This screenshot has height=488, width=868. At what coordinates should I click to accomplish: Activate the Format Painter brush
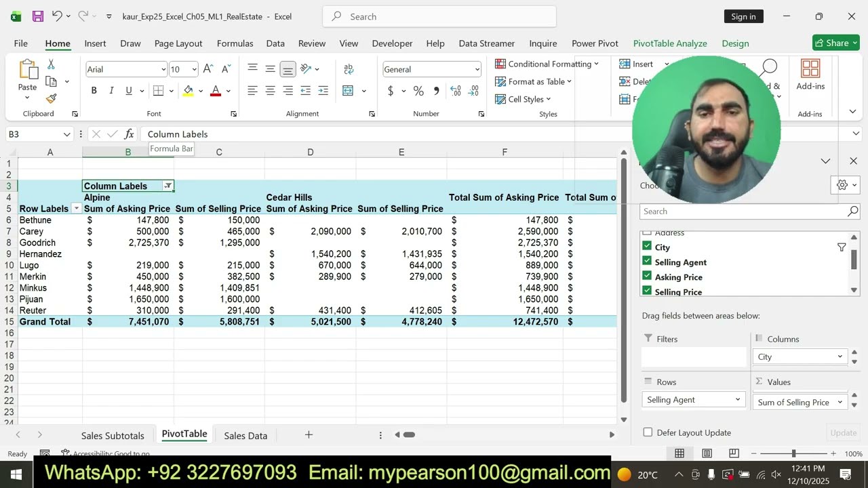tap(51, 98)
